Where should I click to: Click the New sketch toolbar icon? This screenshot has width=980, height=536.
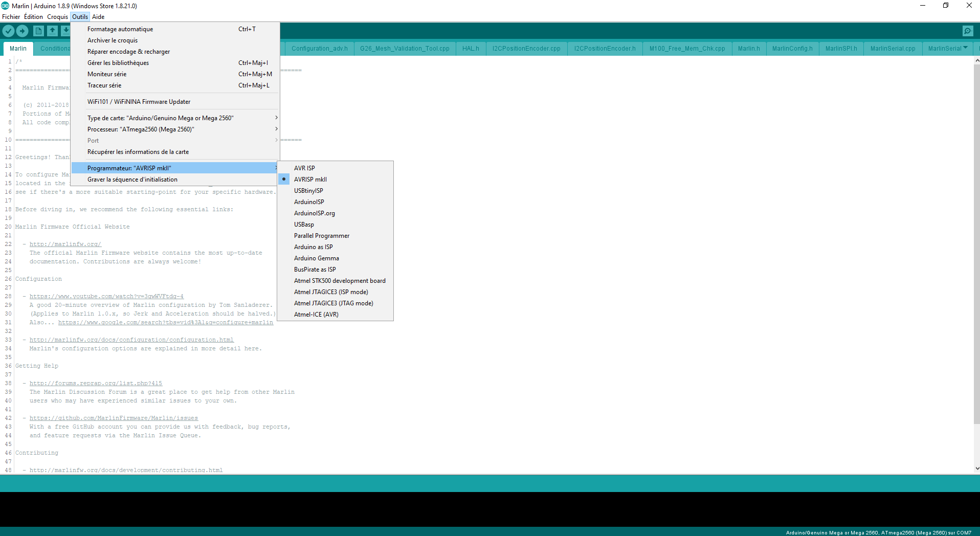[38, 31]
